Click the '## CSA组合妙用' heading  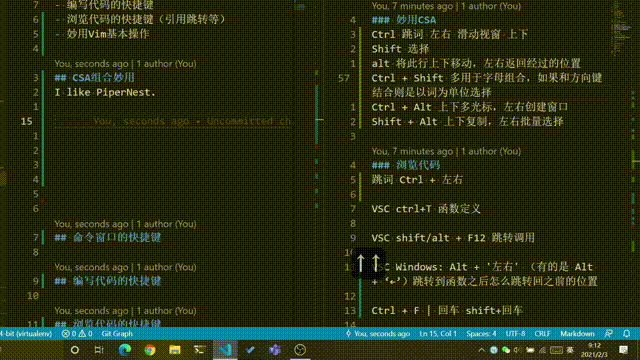pyautogui.click(x=94, y=78)
